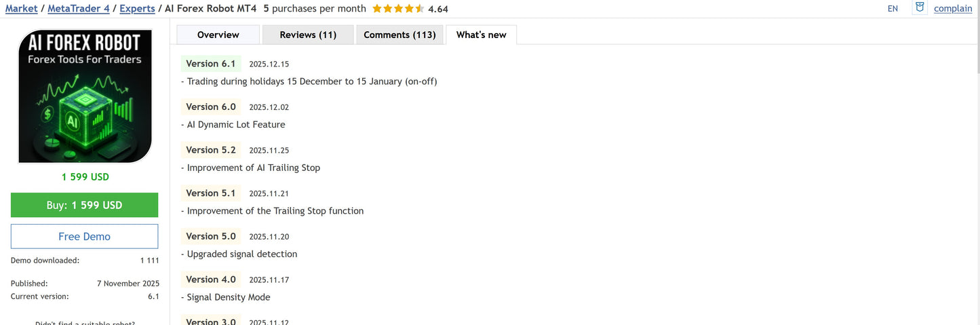Open the MetaTrader 4 breadcrumb link
Viewport: 980px width, 325px height.
pos(78,9)
